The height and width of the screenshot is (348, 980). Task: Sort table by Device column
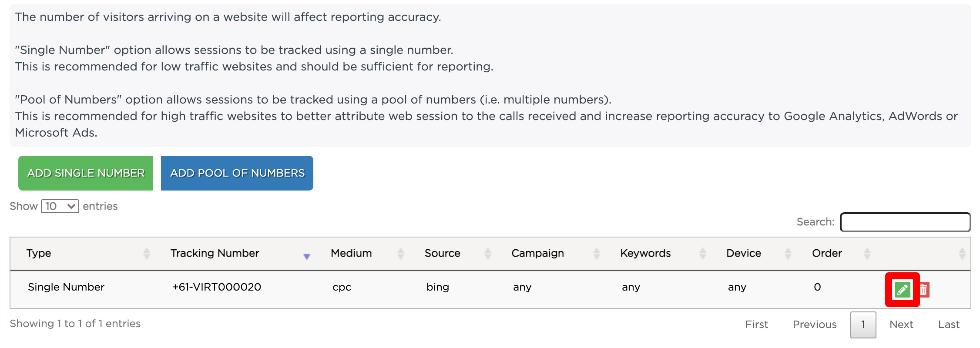coord(788,253)
